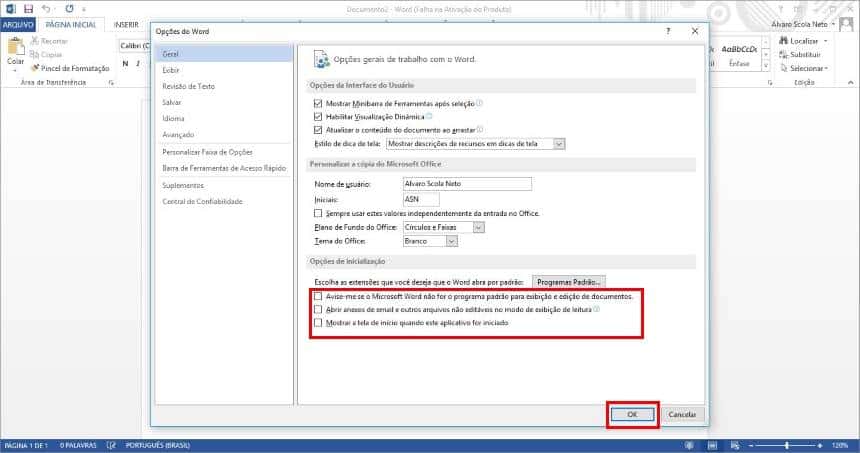Open Tema do Office dropdown
This screenshot has width=860, height=453.
pos(451,241)
